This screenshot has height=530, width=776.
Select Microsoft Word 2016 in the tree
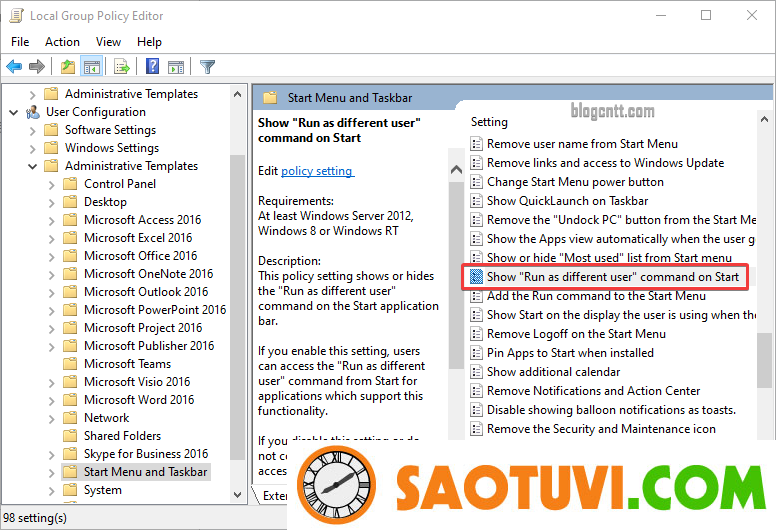(x=139, y=400)
